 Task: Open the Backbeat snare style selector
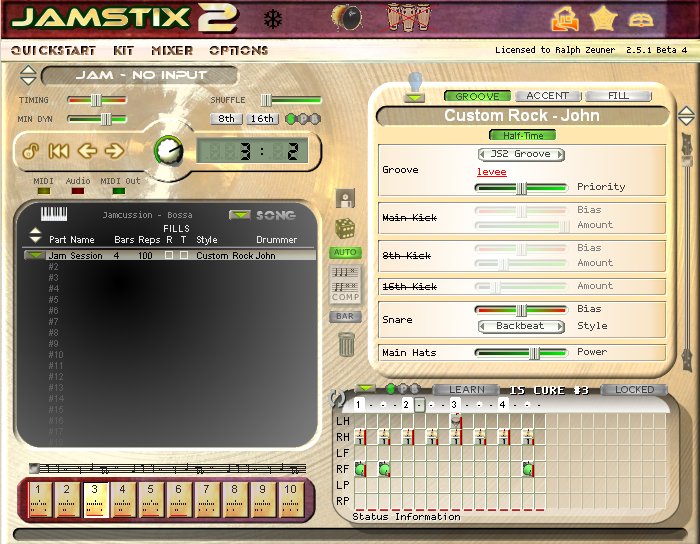pyautogui.click(x=520, y=326)
